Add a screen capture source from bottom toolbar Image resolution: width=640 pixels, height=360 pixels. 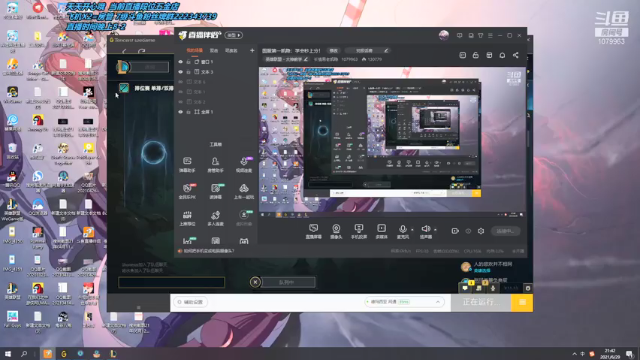pos(313,231)
